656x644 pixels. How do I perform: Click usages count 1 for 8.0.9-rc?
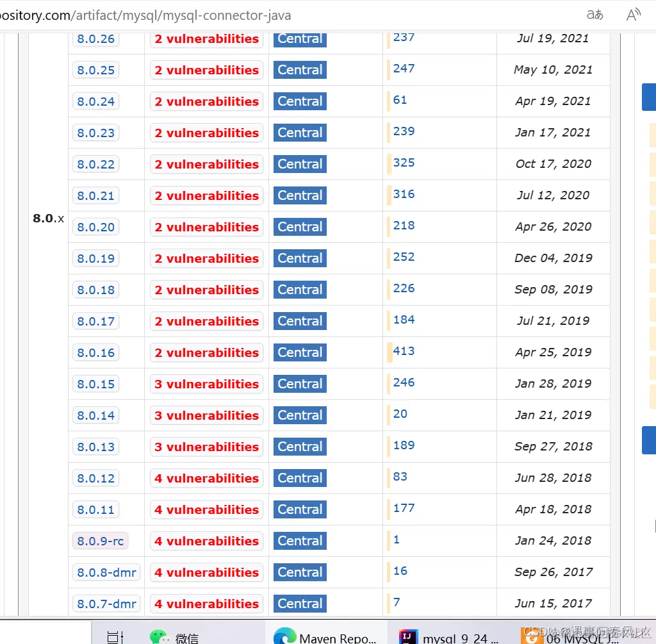[396, 539]
